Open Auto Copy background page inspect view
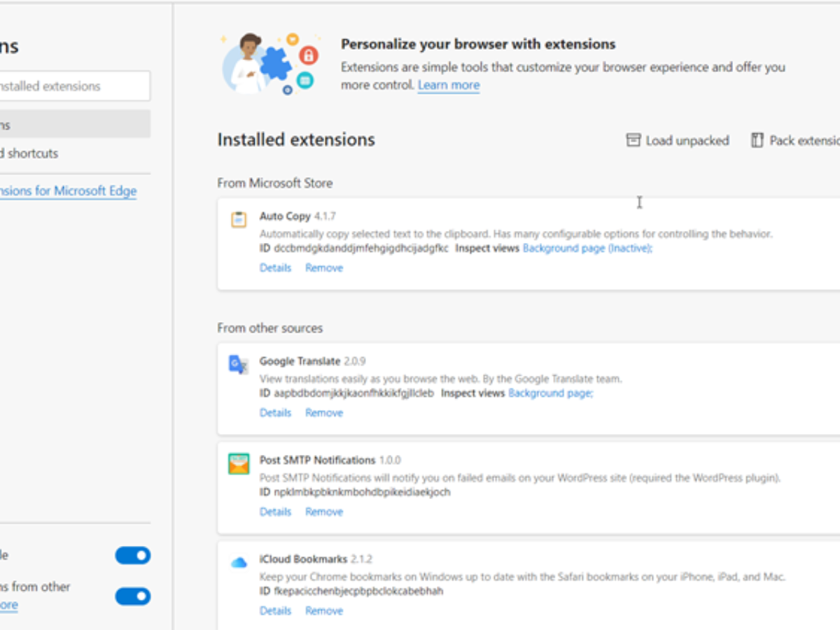 point(587,248)
